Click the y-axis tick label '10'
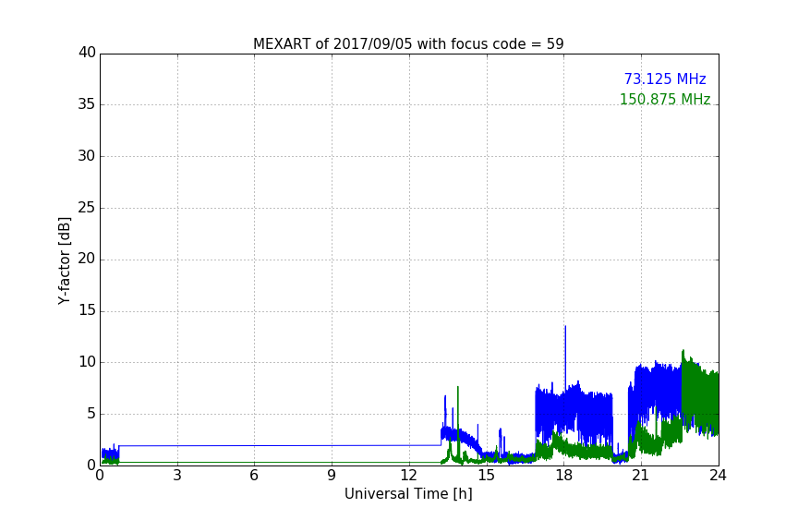Image resolution: width=798 pixels, height=532 pixels. click(87, 362)
